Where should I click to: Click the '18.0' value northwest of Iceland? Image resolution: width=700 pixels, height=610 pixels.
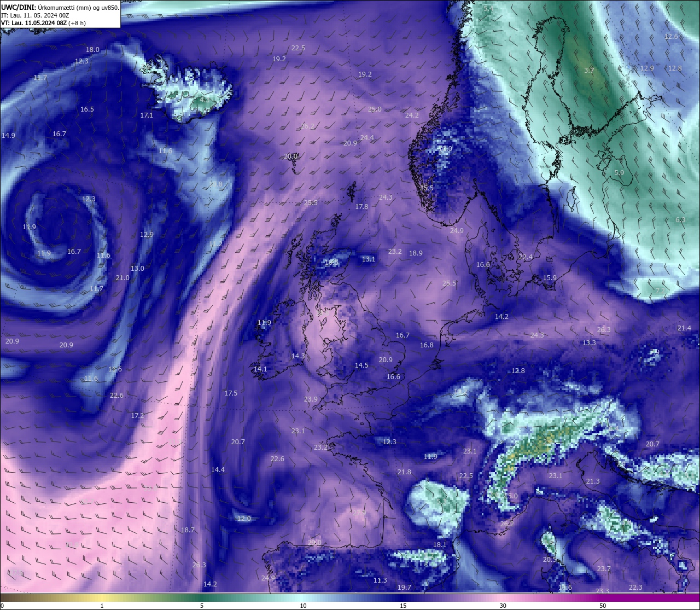(92, 50)
